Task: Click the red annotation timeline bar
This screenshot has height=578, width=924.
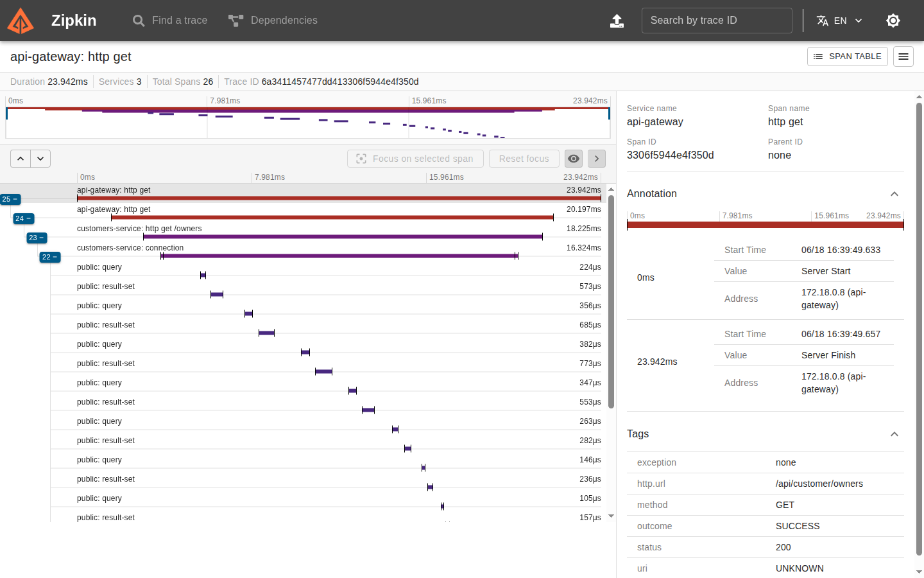Action: point(766,225)
